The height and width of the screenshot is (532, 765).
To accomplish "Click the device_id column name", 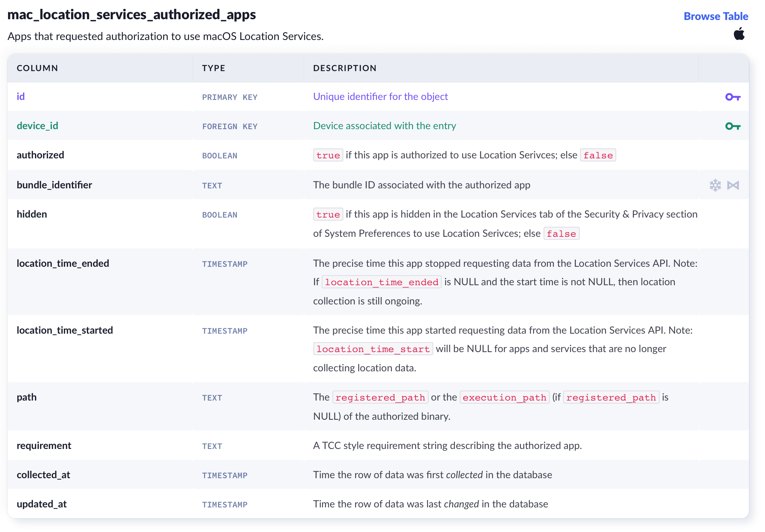I will 37,126.
